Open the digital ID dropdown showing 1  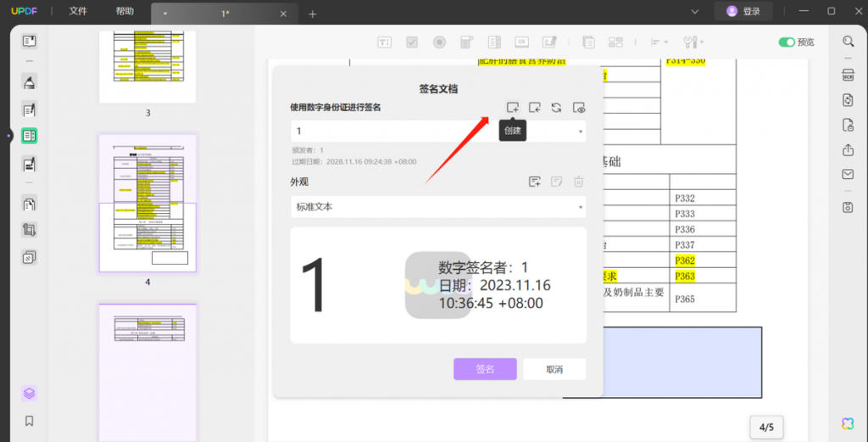(438, 131)
